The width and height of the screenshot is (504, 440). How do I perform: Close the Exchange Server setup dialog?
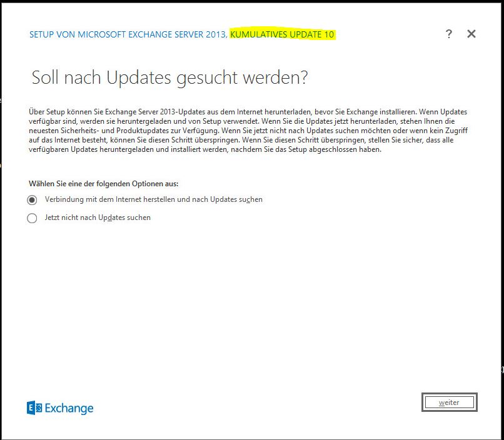471,34
